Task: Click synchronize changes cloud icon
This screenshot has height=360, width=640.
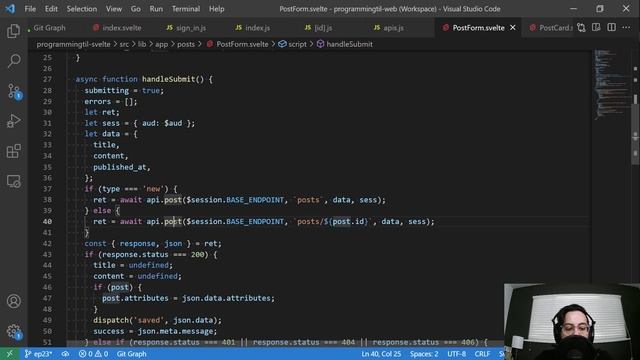Action: [x=65, y=354]
